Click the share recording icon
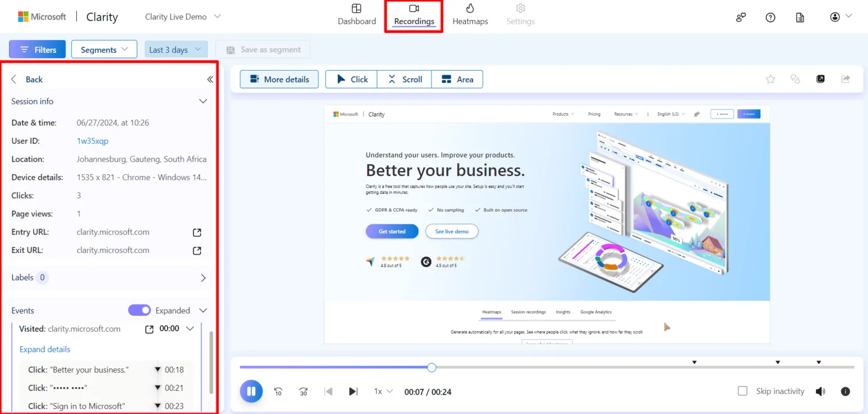868x414 pixels. 846,79
